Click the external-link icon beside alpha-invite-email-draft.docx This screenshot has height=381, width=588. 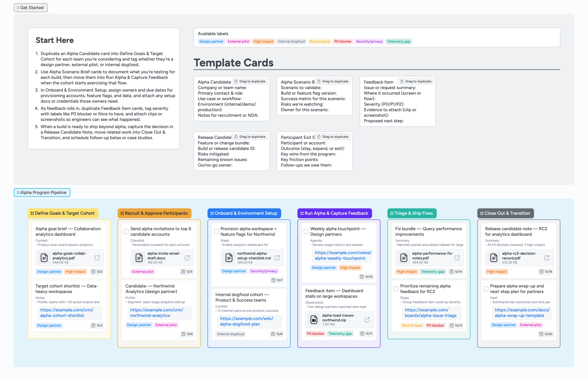pos(187,258)
